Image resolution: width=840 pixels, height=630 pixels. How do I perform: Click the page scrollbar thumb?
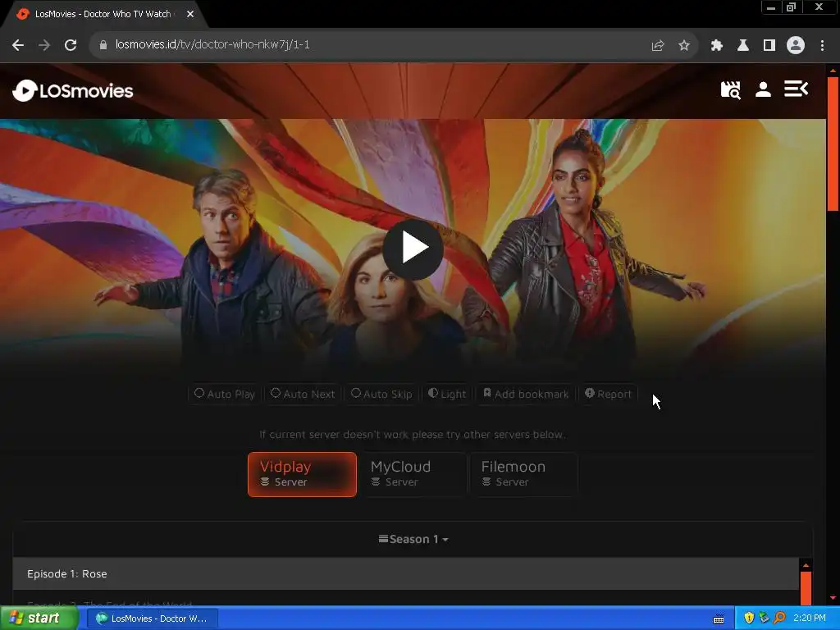(833, 144)
